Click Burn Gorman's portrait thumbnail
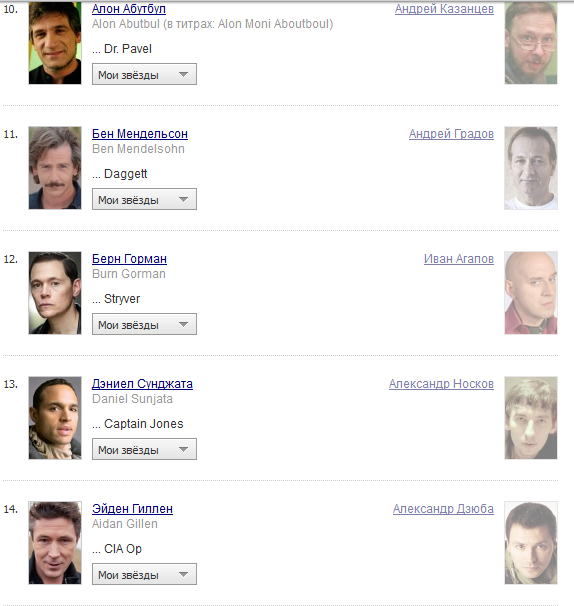 tap(55, 293)
